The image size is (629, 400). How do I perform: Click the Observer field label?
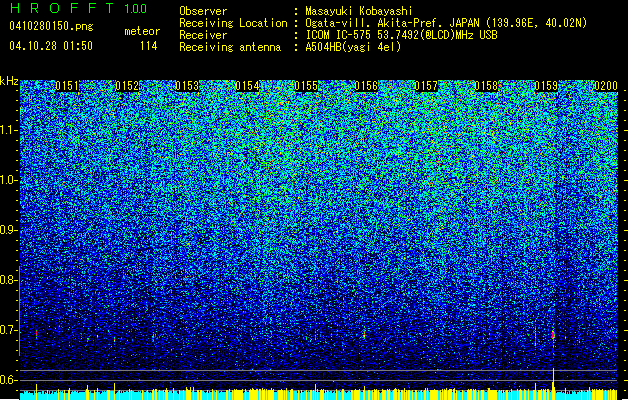[203, 11]
